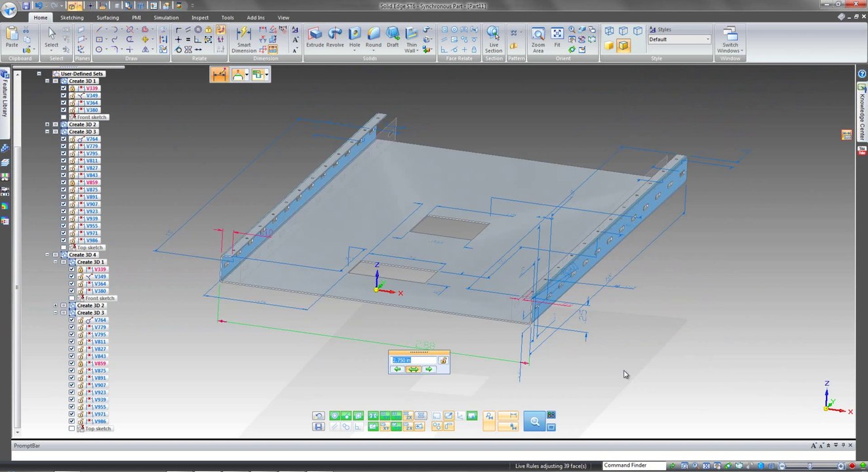This screenshot has width=868, height=472.
Task: Open the Live Section tool
Action: [494, 40]
